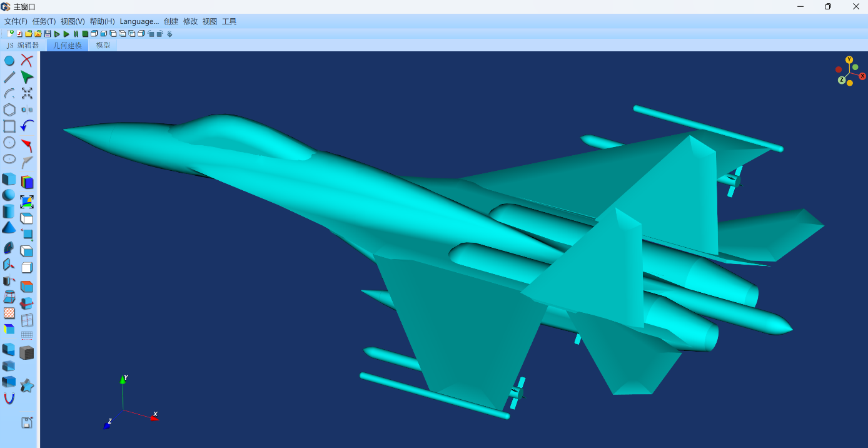
Task: Click the orientation axis gizmo's red X ball
Action: point(862,76)
